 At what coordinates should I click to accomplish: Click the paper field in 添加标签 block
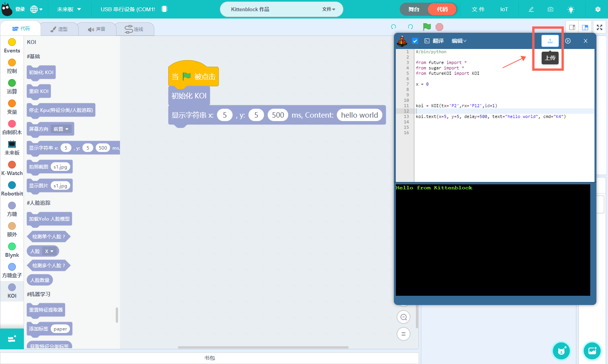tap(60, 329)
